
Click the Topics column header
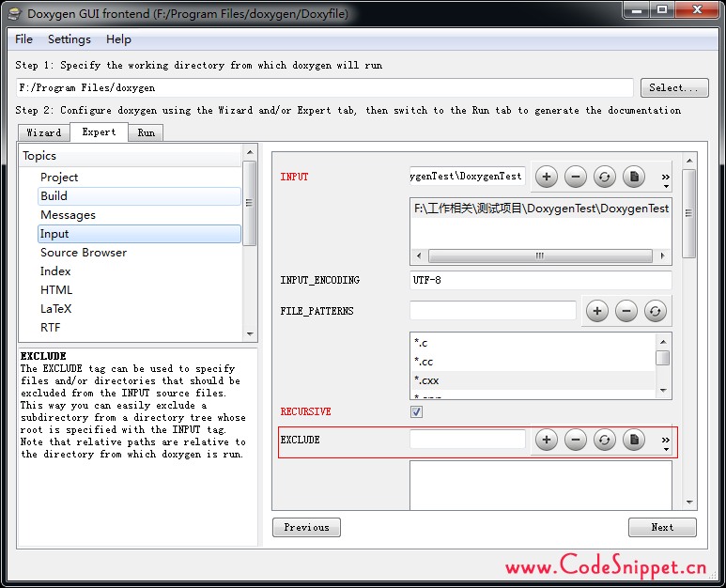(x=131, y=156)
